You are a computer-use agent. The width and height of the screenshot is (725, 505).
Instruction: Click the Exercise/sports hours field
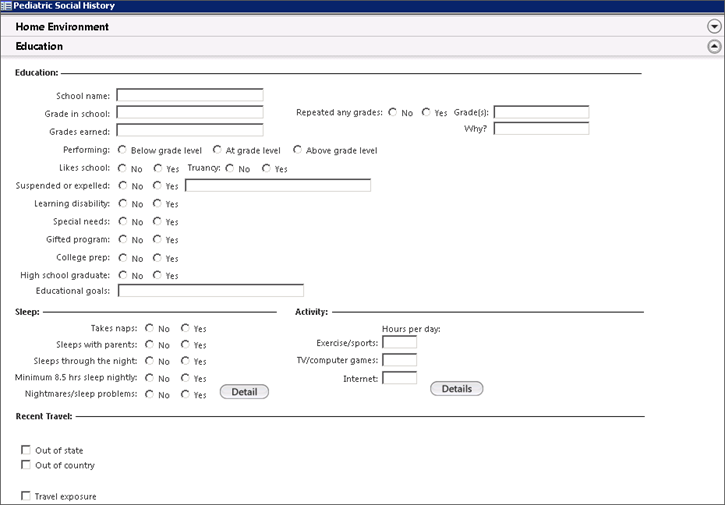point(399,343)
